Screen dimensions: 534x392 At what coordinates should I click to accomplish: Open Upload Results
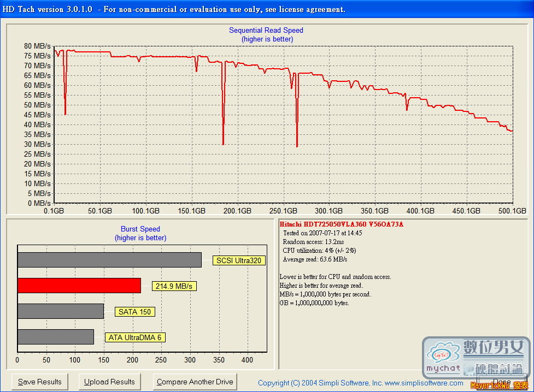(x=110, y=382)
